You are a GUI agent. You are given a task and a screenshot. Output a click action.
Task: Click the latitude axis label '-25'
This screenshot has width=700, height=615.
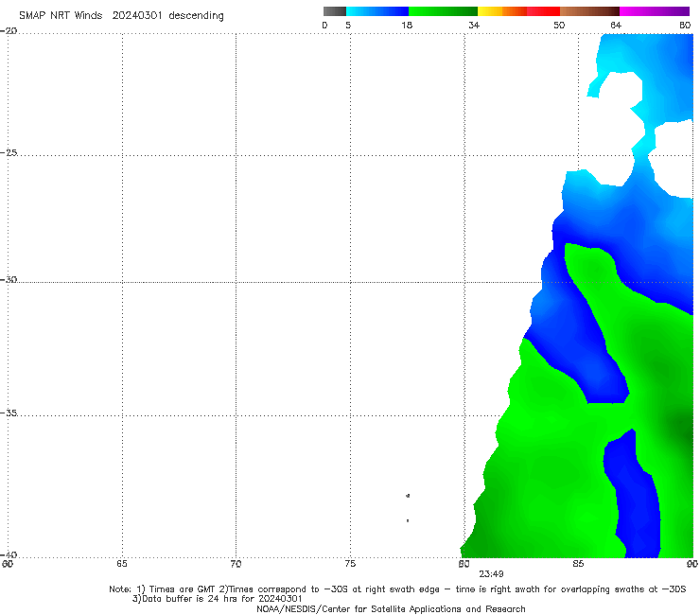pos(9,152)
